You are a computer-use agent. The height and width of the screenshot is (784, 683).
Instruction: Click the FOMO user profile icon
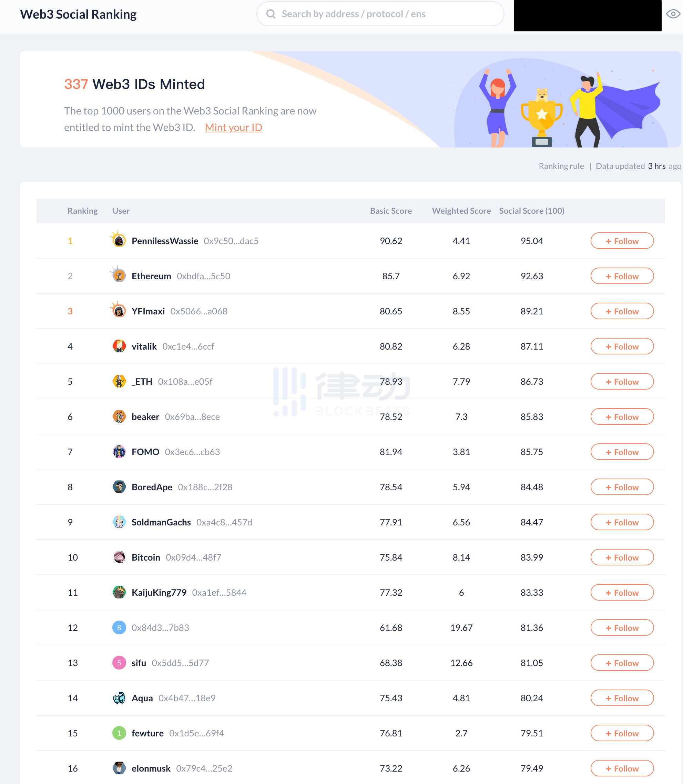pos(120,451)
